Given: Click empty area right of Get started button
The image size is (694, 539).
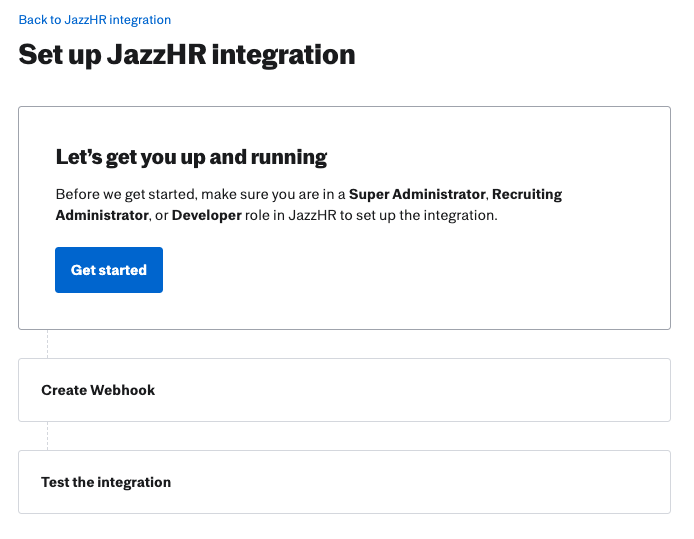Looking at the screenshot, I should coord(398,270).
